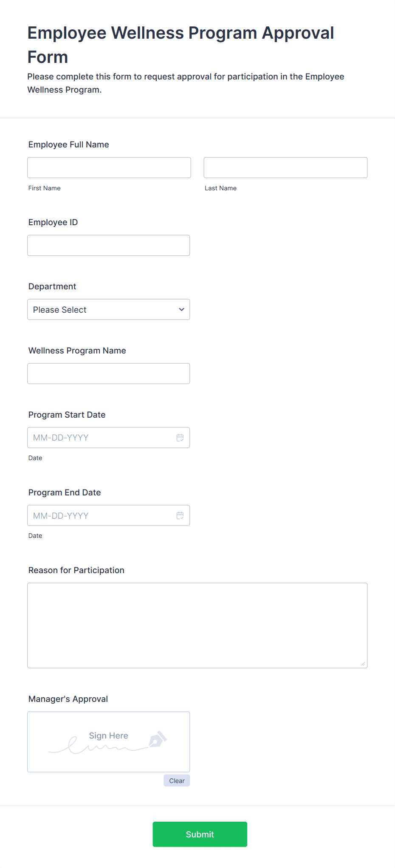
Task: Click the Employee ID label text
Action: click(53, 222)
